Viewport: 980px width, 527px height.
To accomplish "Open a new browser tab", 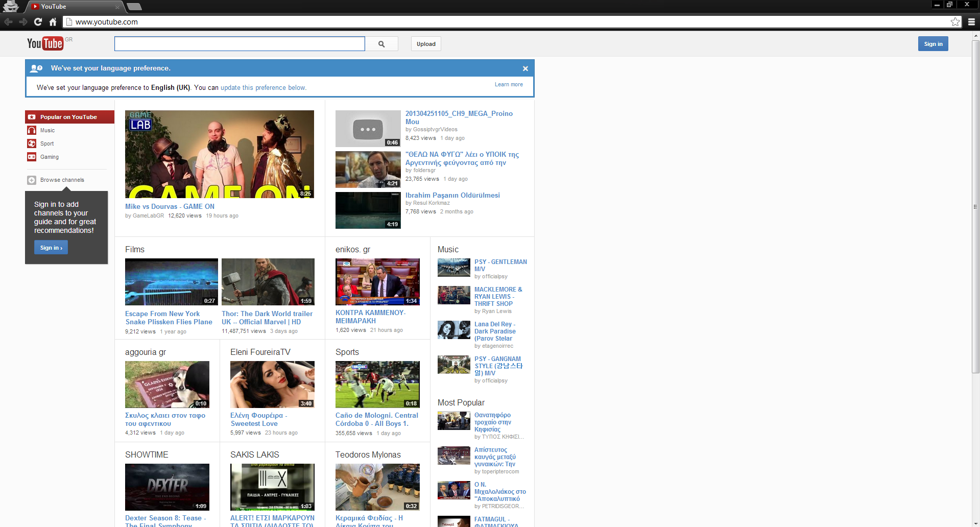I will (x=134, y=7).
